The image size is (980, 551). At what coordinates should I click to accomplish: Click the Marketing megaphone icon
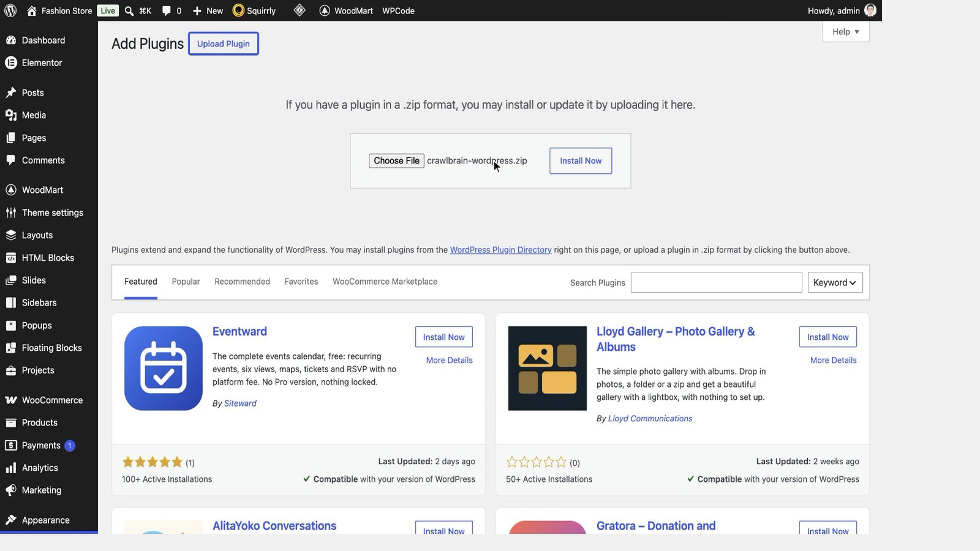11,490
